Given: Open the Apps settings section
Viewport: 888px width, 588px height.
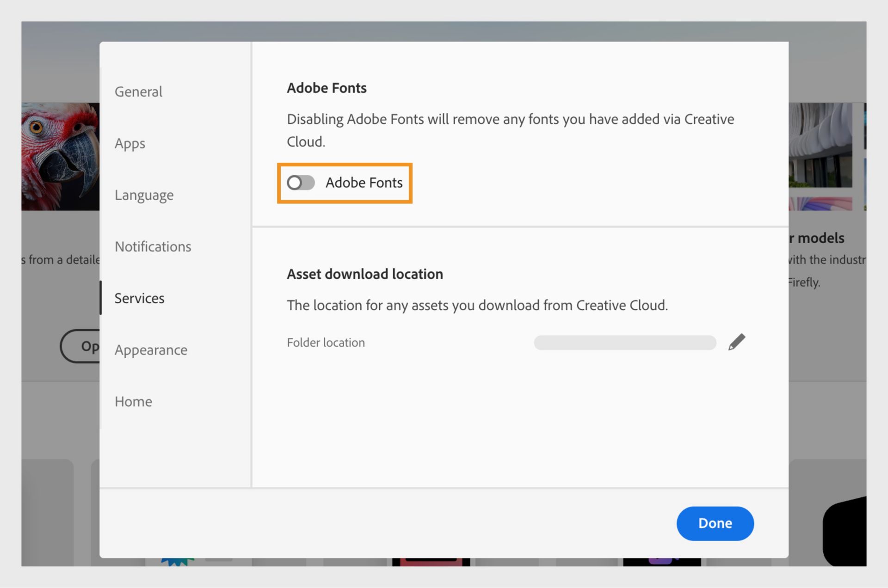Looking at the screenshot, I should pyautogui.click(x=130, y=143).
